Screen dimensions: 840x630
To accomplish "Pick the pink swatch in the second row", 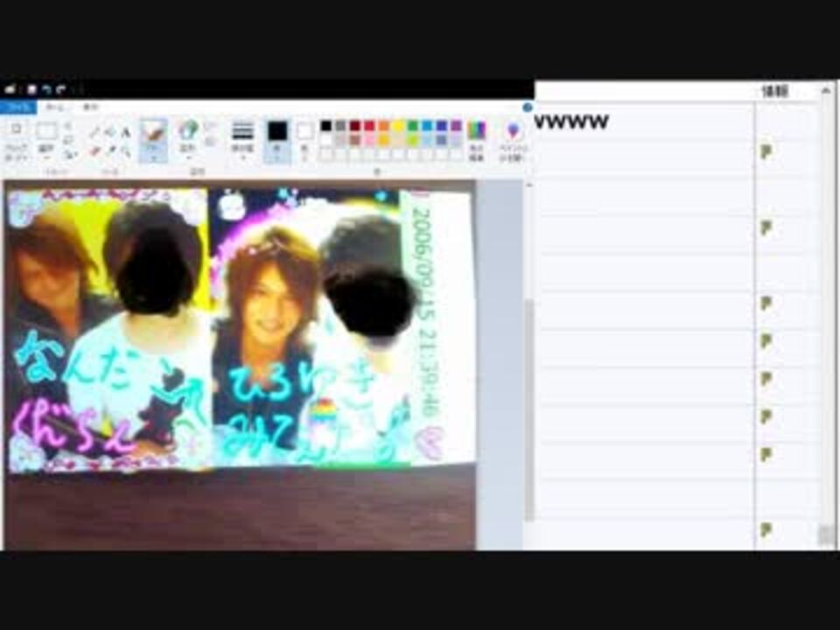I will tap(369, 140).
